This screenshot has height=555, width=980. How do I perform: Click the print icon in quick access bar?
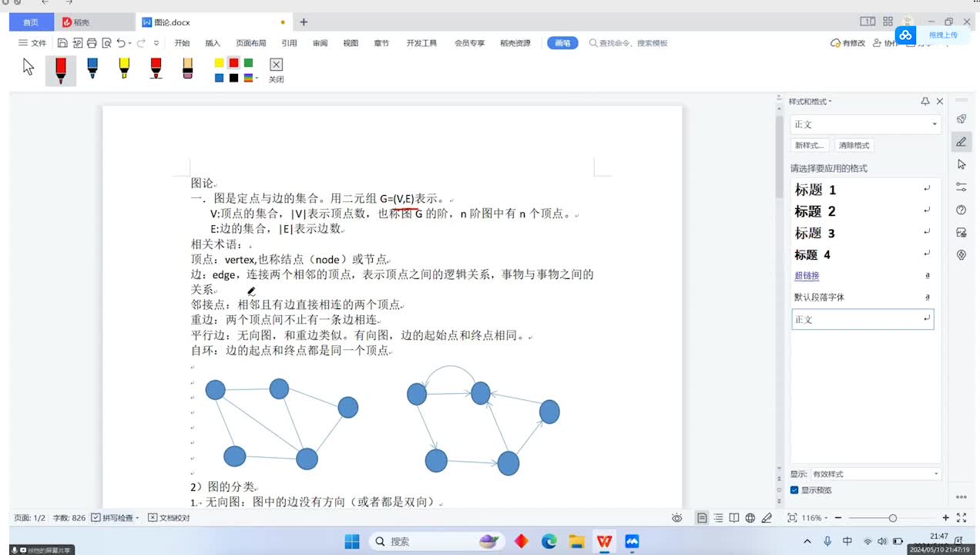[x=92, y=43]
